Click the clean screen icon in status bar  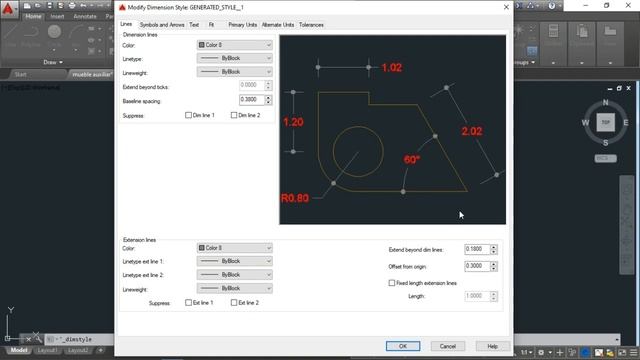pos(622,352)
